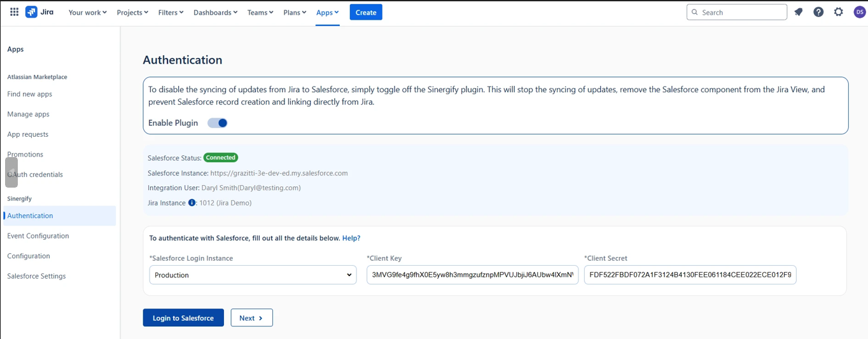The width and height of the screenshot is (868, 339).
Task: Open the settings gear icon
Action: [x=839, y=12]
